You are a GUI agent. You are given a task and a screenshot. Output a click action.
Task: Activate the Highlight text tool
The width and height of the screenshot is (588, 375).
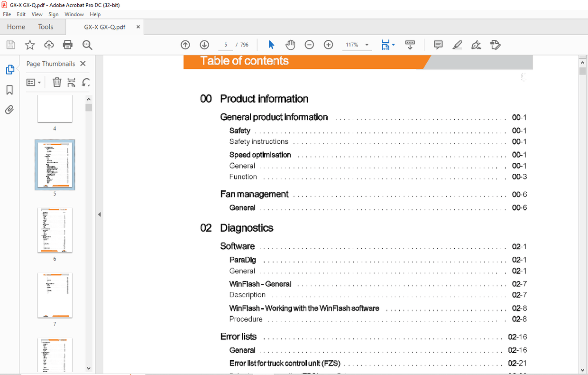pyautogui.click(x=457, y=44)
